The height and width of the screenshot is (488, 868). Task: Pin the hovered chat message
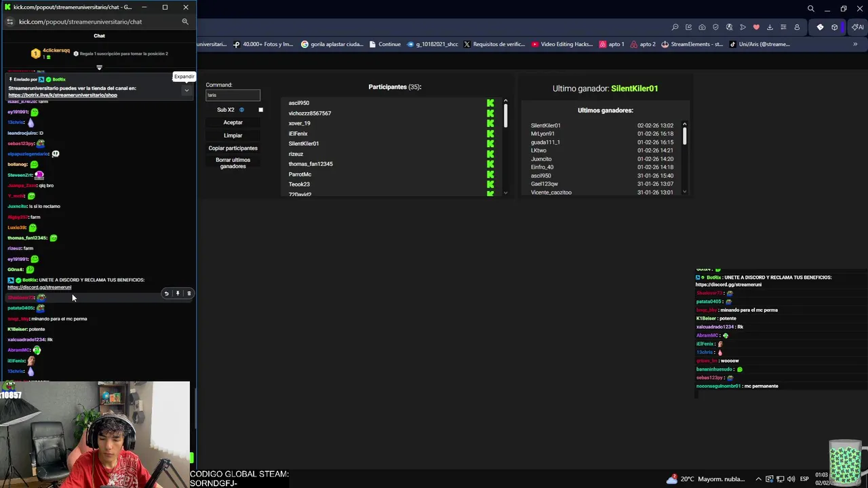pyautogui.click(x=178, y=293)
